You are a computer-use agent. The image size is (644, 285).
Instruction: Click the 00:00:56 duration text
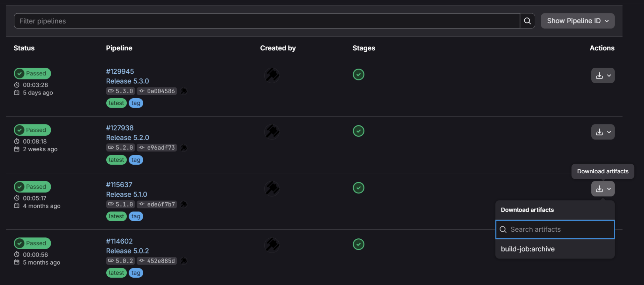click(x=36, y=255)
